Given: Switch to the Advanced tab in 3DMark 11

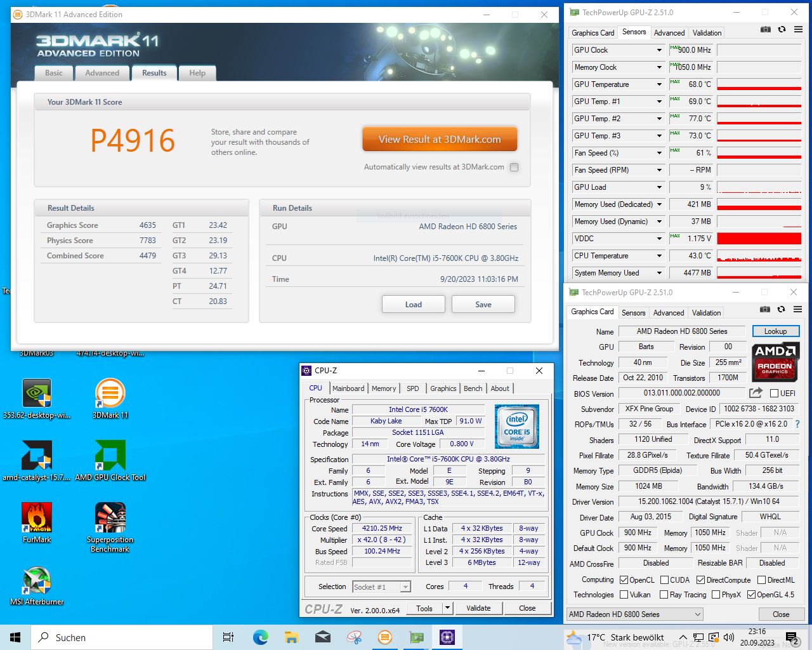Looking at the screenshot, I should pyautogui.click(x=101, y=73).
